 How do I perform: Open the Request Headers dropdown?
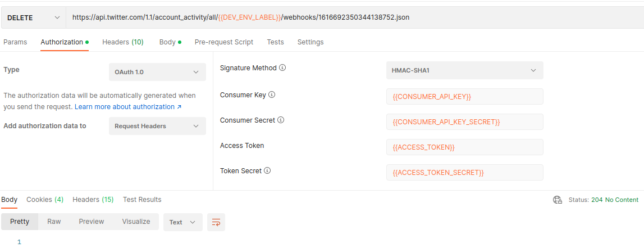157,126
